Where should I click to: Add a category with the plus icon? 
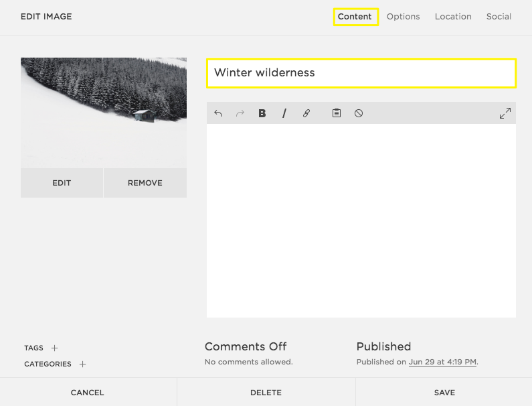(82, 364)
